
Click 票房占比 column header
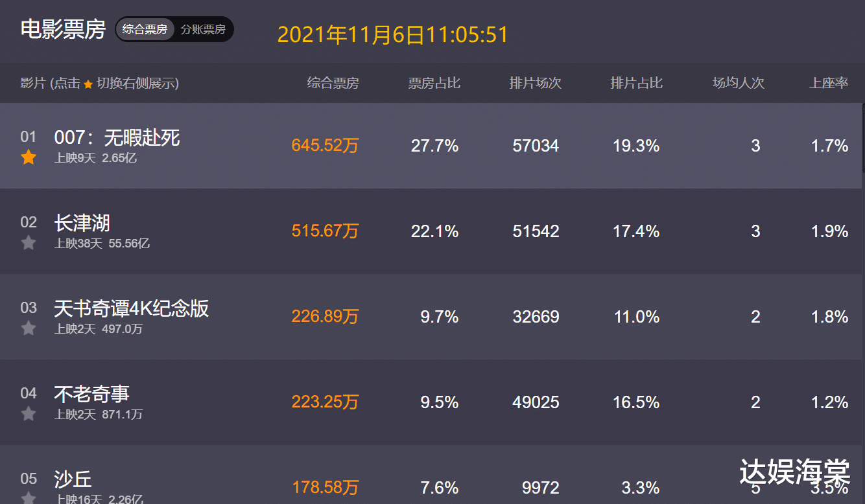[x=434, y=83]
